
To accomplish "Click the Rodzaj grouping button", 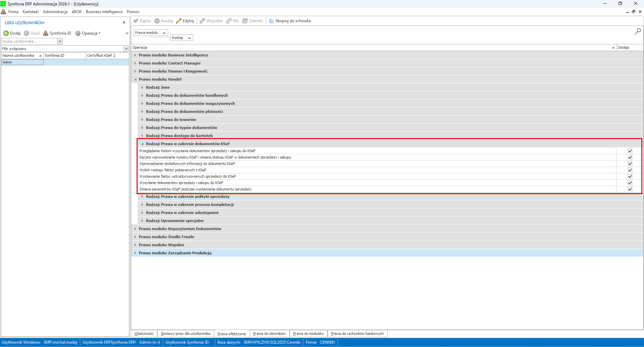I will (x=181, y=38).
